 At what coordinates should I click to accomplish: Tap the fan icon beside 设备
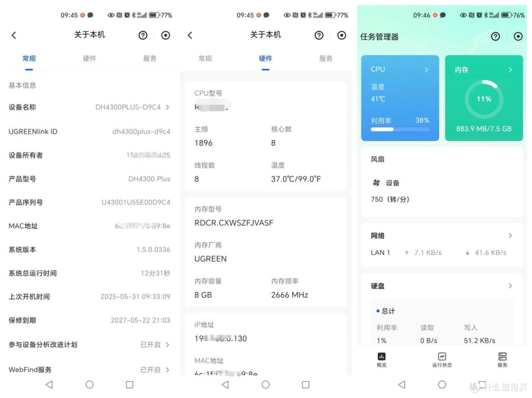(x=376, y=183)
